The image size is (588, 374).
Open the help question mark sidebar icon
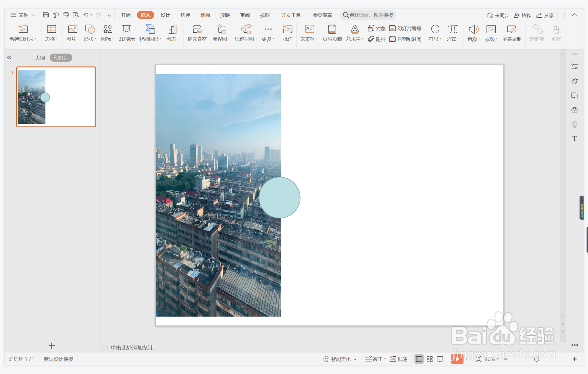pos(574,110)
